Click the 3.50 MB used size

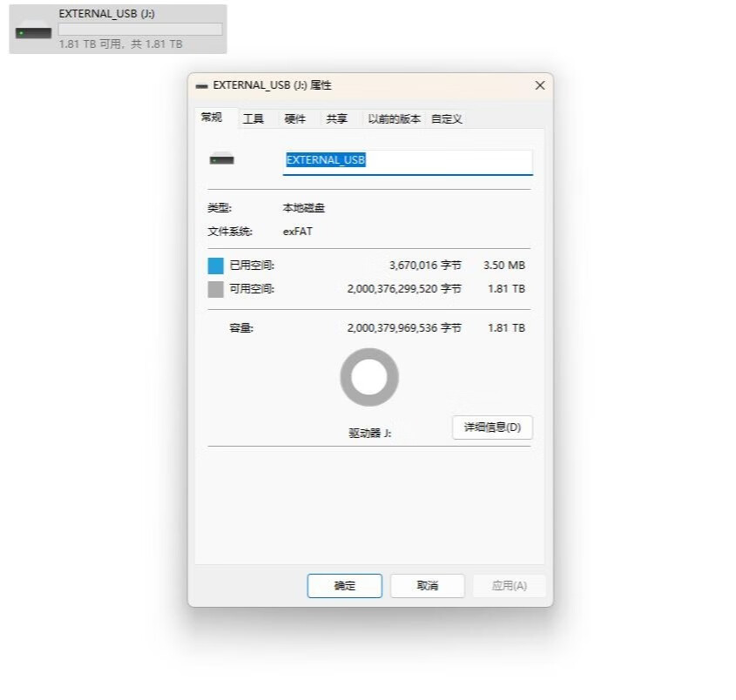tap(504, 265)
